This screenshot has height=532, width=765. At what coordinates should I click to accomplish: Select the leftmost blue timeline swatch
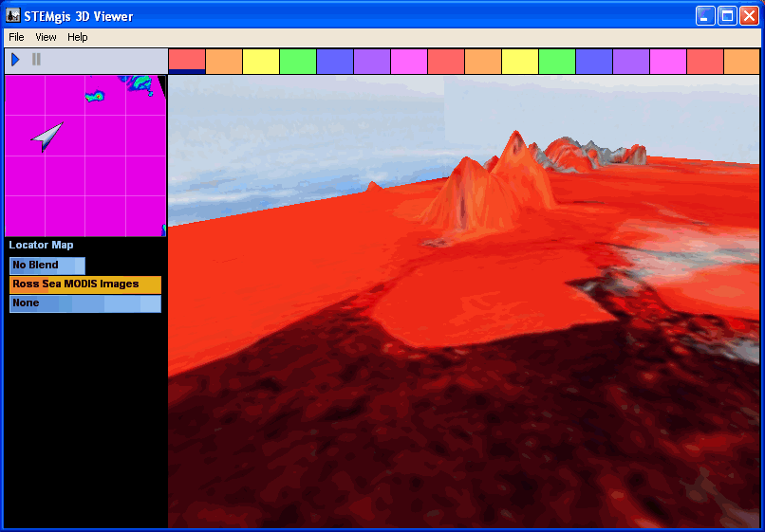tap(335, 62)
